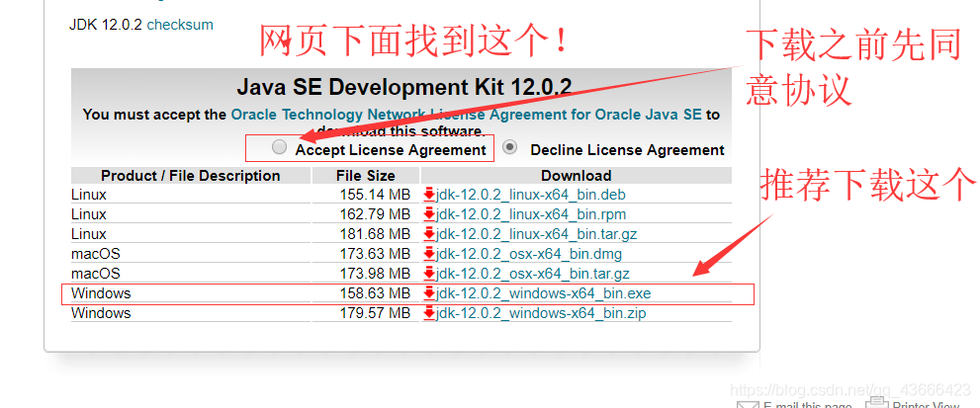Click the 179.57 MB file size cell
The height and width of the screenshot is (408, 980).
[366, 313]
